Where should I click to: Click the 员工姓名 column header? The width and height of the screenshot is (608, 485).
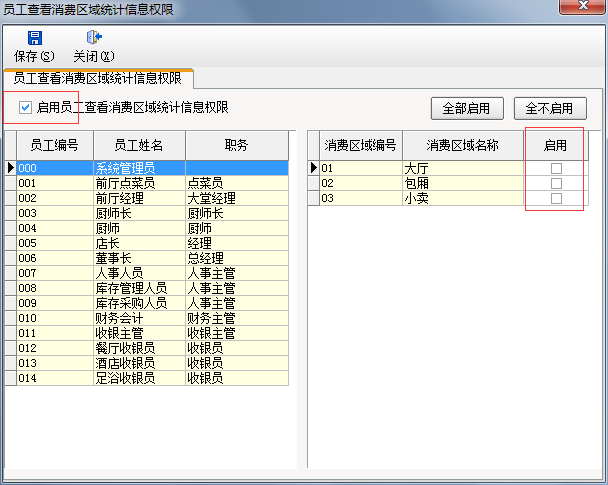coord(139,145)
